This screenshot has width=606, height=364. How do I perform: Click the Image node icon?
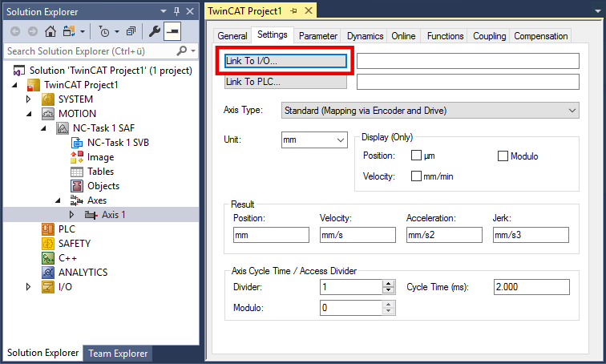click(x=77, y=157)
